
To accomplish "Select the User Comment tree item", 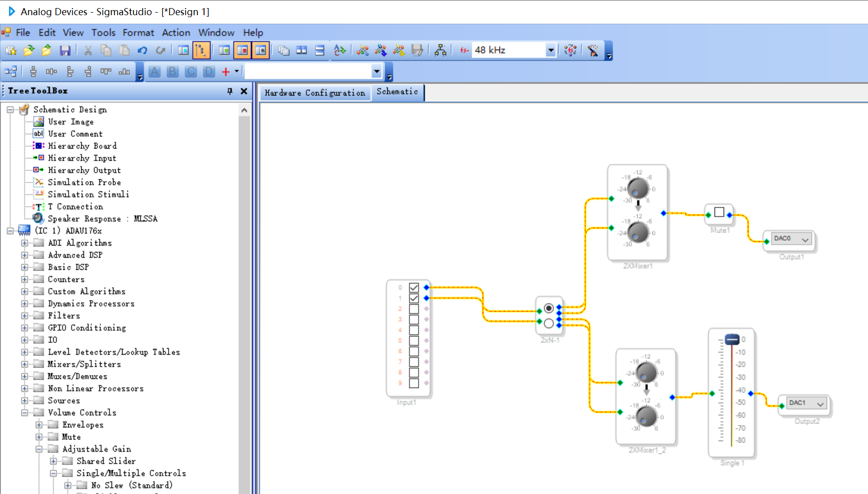I will tap(75, 134).
